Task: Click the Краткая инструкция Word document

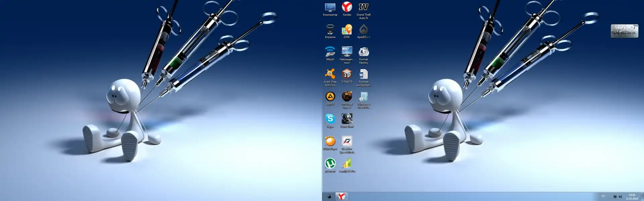Action: coord(364,74)
